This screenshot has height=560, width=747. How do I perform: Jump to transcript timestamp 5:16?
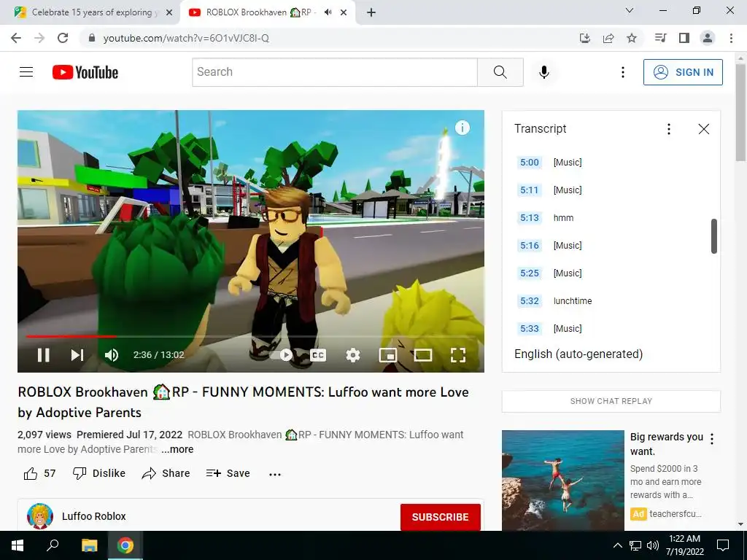pyautogui.click(x=530, y=245)
